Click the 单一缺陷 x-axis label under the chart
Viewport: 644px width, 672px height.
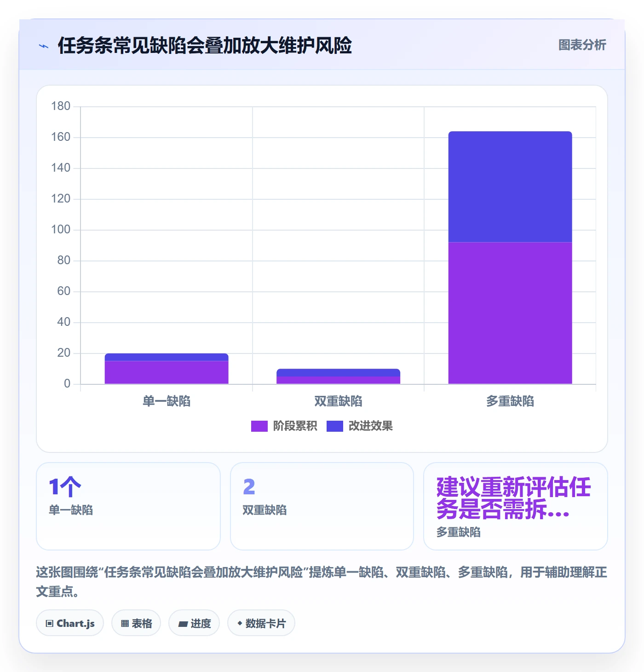click(167, 401)
